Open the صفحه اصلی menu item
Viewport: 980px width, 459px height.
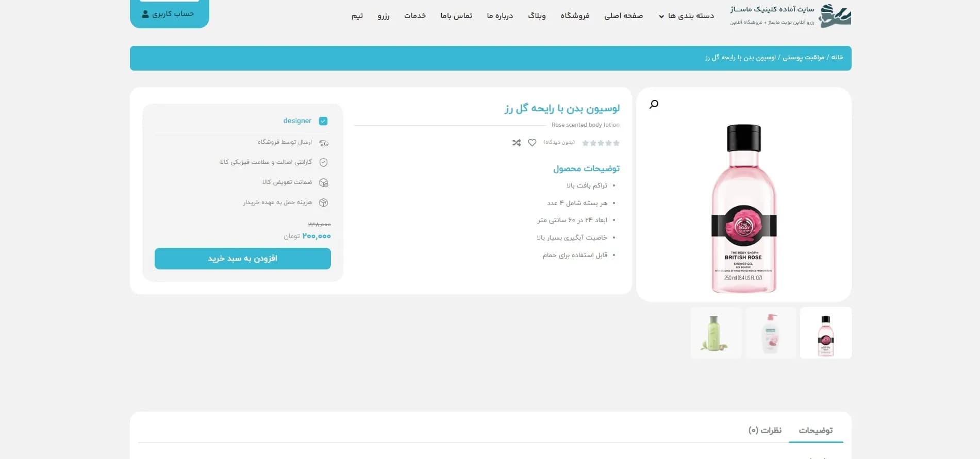(x=624, y=16)
